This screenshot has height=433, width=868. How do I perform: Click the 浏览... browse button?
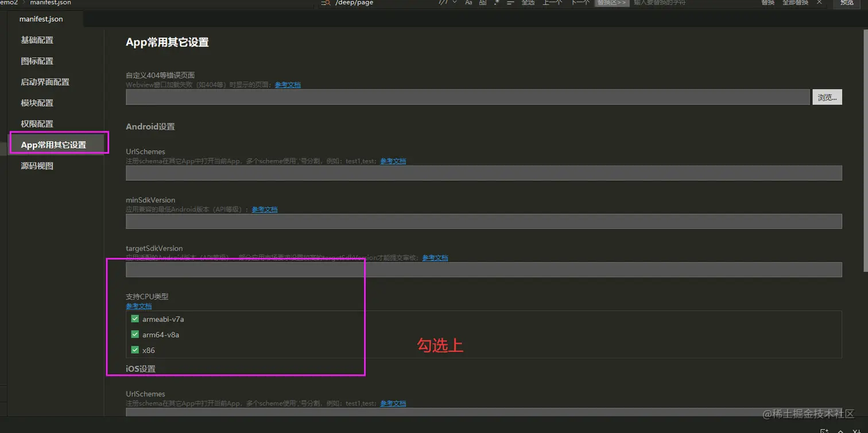[x=827, y=97]
